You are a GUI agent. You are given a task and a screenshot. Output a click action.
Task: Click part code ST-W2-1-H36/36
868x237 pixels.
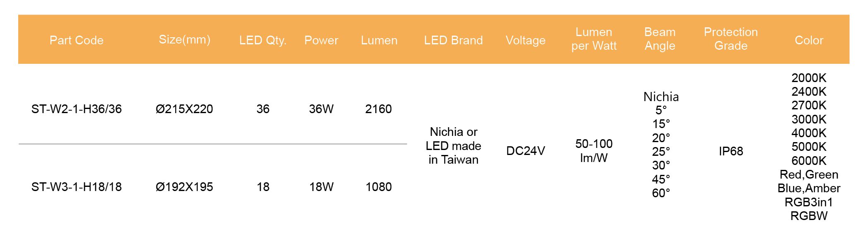pos(77,109)
